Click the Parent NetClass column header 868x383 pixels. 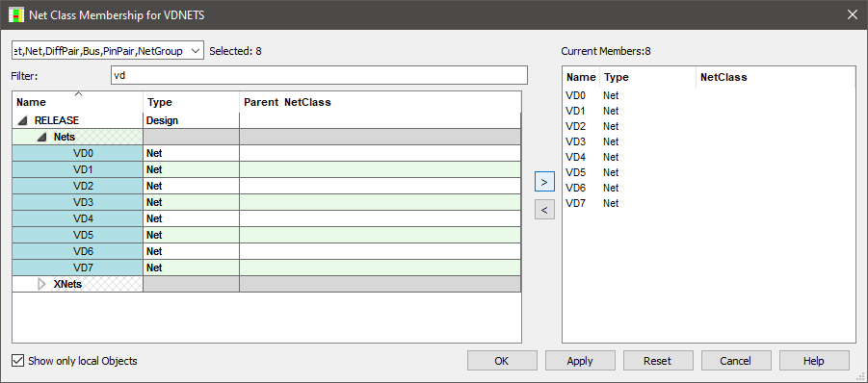tap(380, 102)
